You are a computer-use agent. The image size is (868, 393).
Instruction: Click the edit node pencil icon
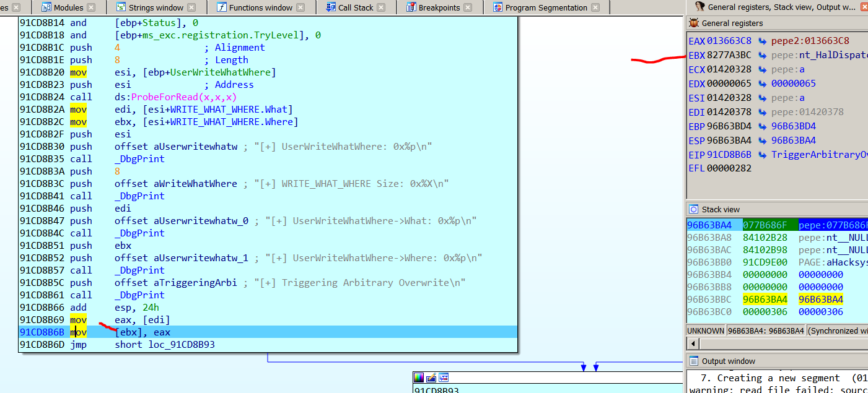(x=431, y=378)
